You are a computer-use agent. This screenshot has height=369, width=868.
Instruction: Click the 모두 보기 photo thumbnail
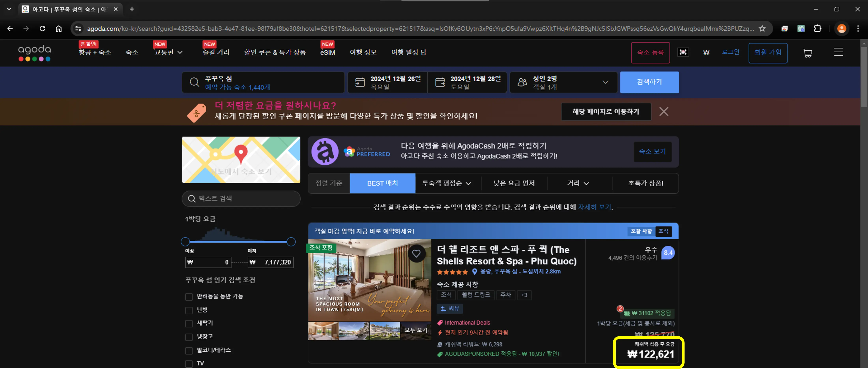[416, 330]
